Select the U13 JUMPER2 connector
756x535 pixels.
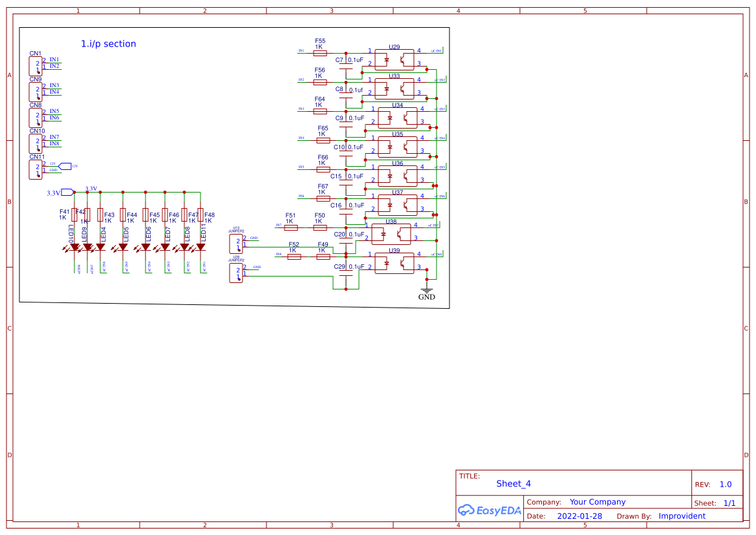pos(236,244)
